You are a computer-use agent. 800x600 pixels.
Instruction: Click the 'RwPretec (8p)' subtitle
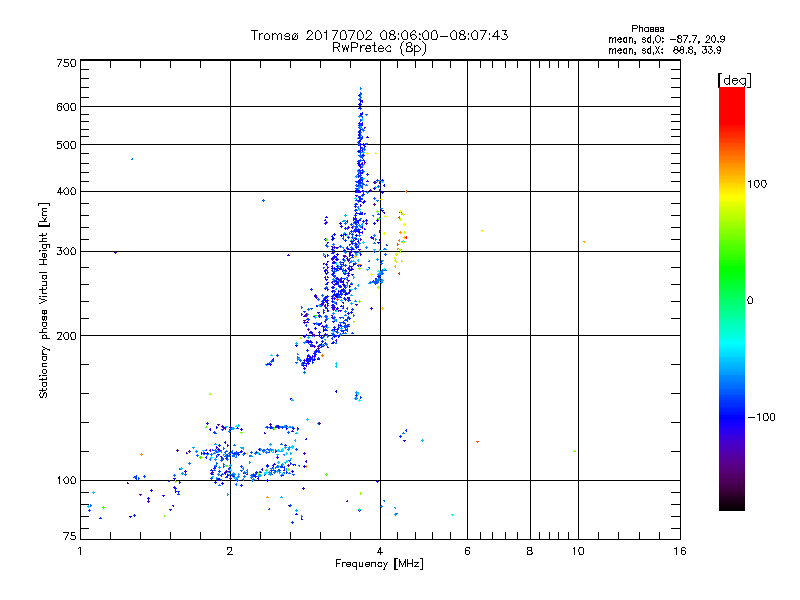[x=379, y=48]
